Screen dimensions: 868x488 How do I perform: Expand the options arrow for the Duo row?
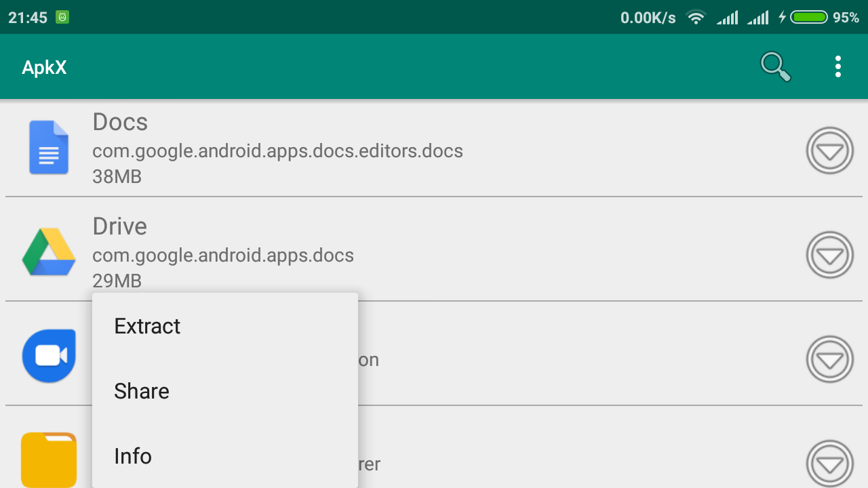[830, 359]
